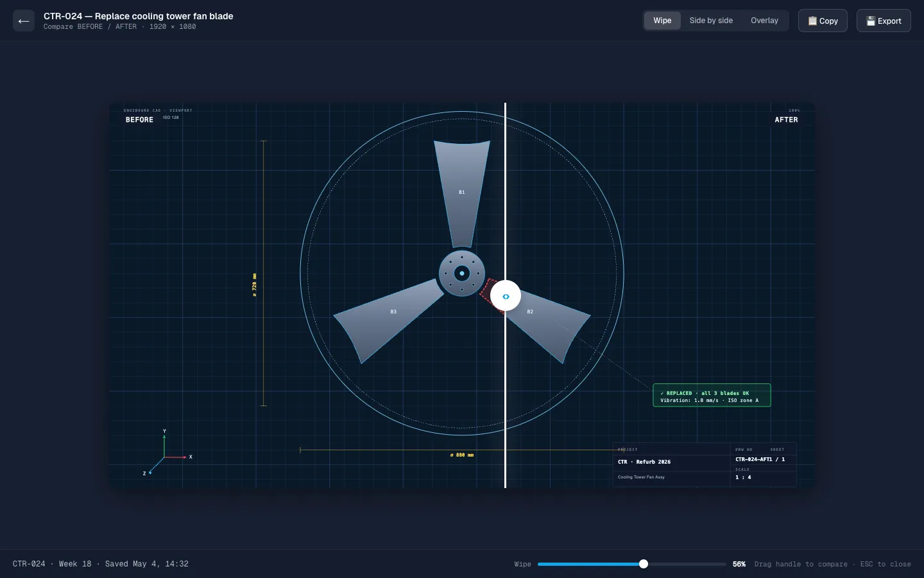
Task: Select fan blade B3
Action: (x=389, y=319)
